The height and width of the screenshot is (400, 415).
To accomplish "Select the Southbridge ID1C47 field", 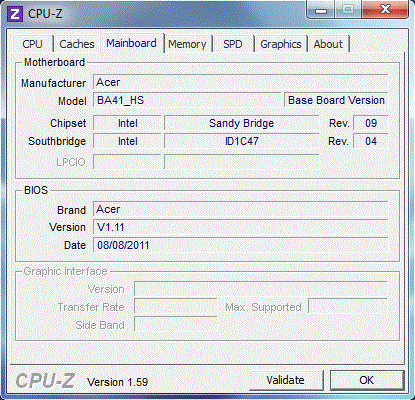I will (242, 141).
